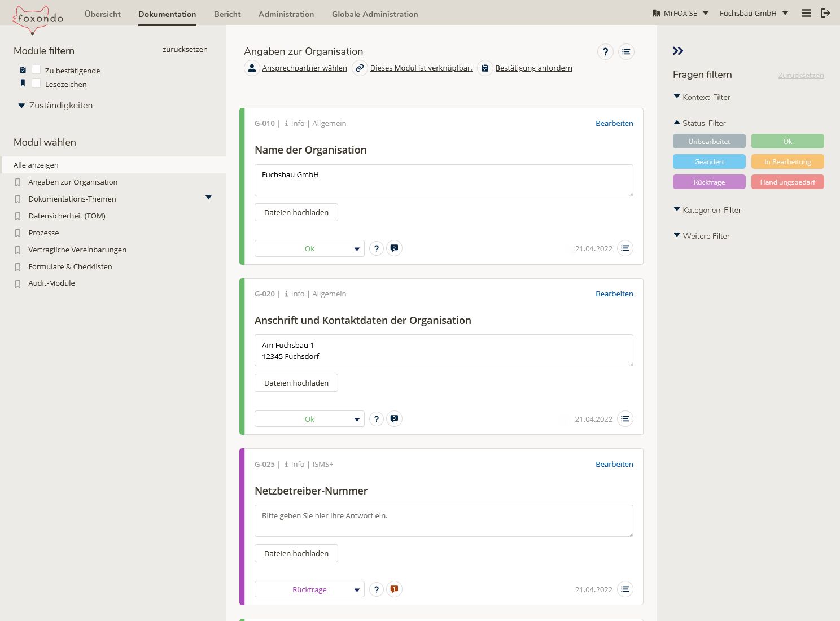Click Bestätigung anfordern link

[534, 68]
